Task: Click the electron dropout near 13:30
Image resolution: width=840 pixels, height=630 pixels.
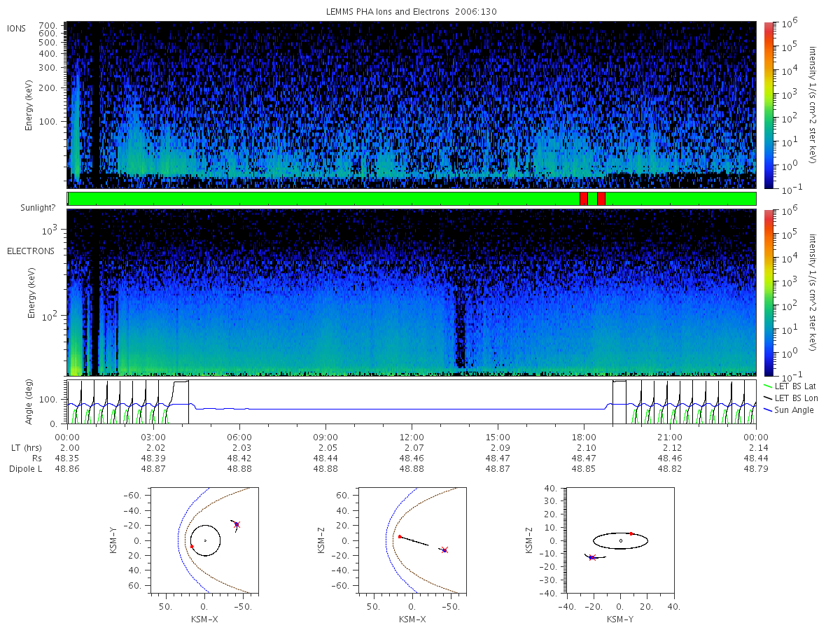Action: point(460,329)
